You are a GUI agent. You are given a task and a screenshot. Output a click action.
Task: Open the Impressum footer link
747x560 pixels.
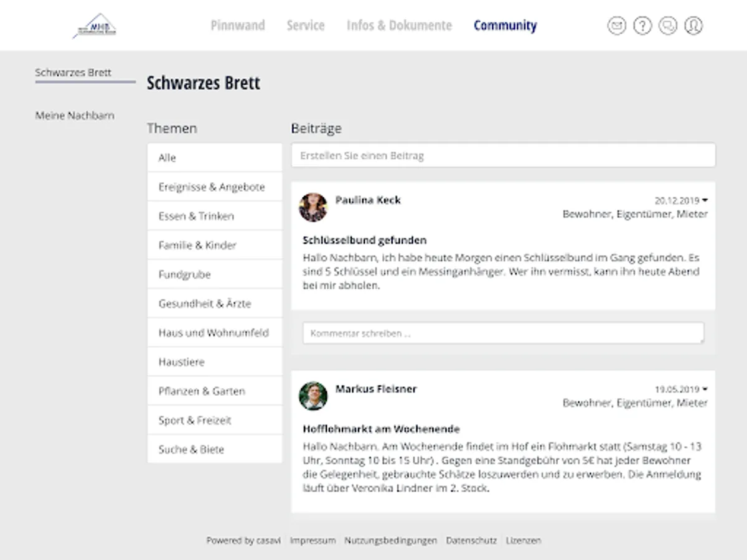tap(312, 541)
